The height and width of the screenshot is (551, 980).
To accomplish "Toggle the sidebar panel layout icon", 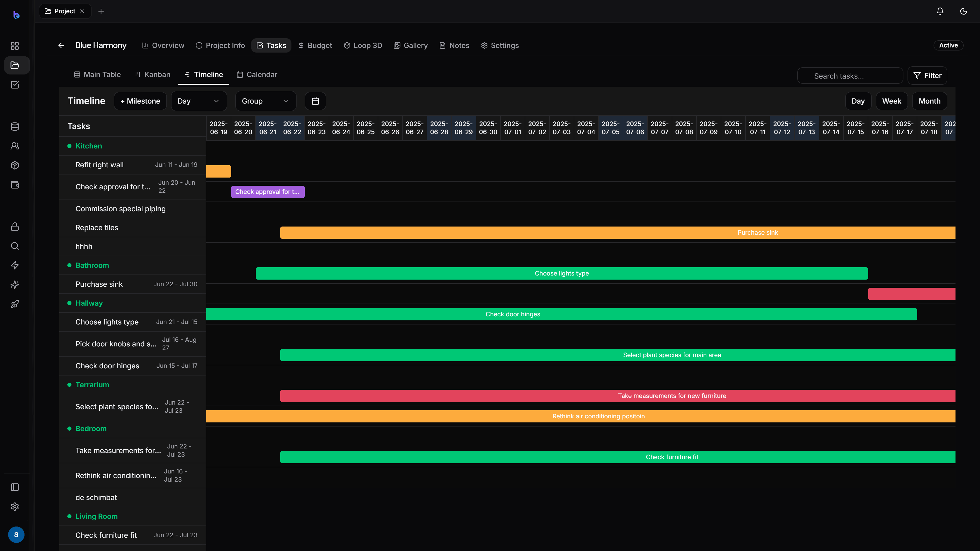I will [15, 487].
